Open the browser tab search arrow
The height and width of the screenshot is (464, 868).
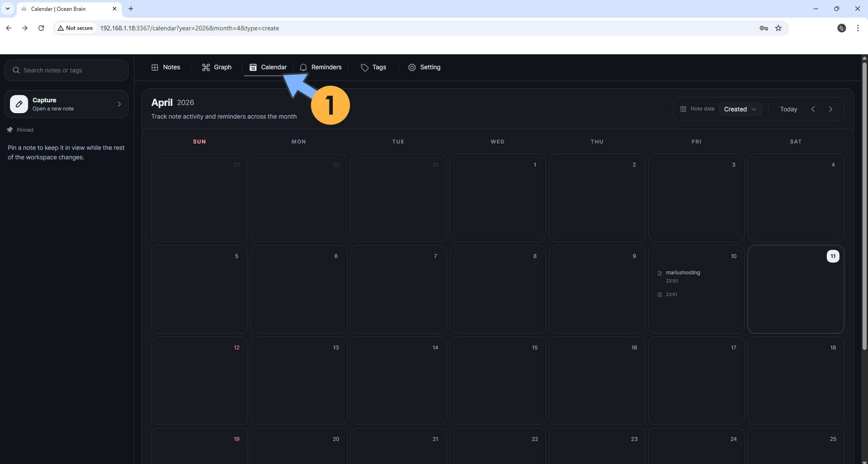pos(7,9)
